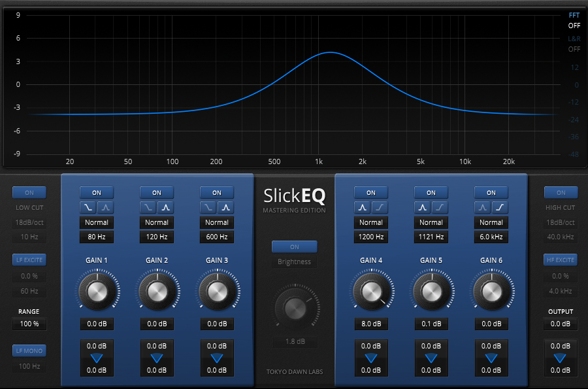
Task: Select high shelf shape for band 4
Action: click(x=380, y=207)
